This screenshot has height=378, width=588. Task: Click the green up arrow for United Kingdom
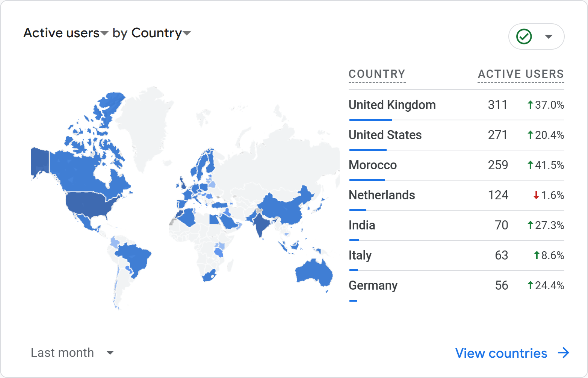pos(530,105)
